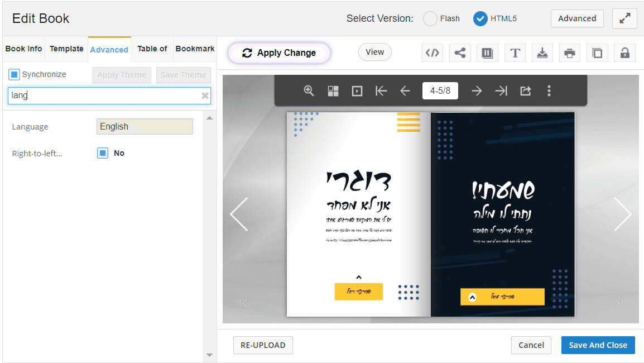
Task: Click the Apply Theme button
Action: [122, 75]
